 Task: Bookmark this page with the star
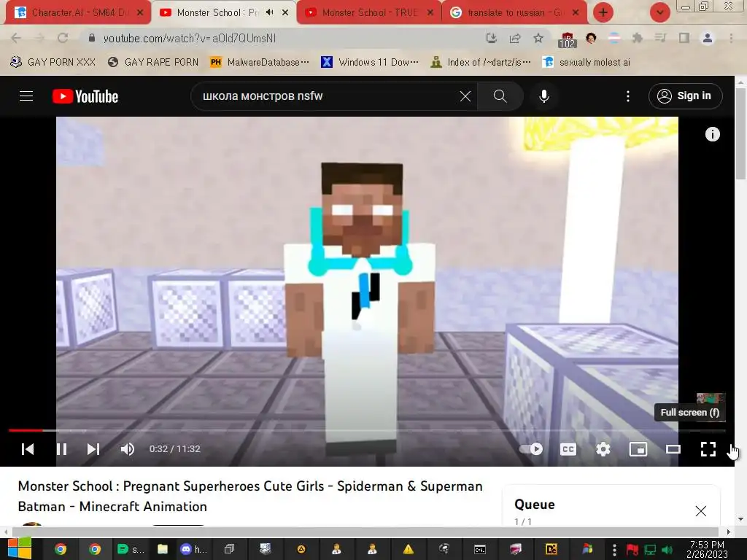pyautogui.click(x=538, y=38)
